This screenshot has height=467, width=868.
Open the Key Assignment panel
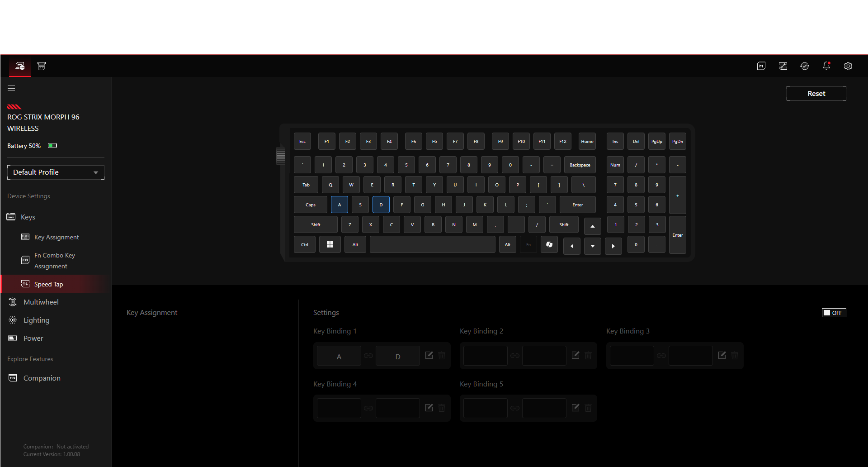pos(57,237)
